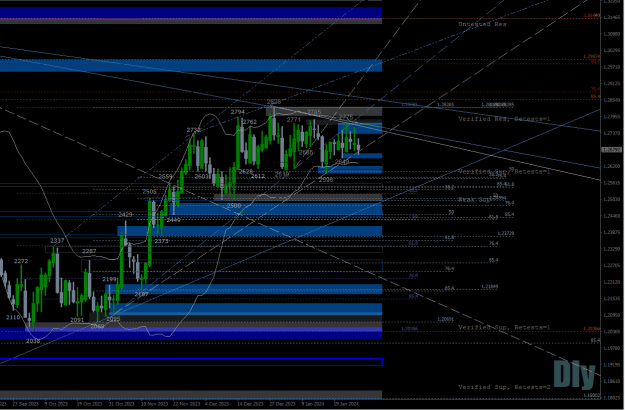Image resolution: width=625 pixels, height=410 pixels.
Task: Select the 2091 swing label
Action: click(x=77, y=320)
